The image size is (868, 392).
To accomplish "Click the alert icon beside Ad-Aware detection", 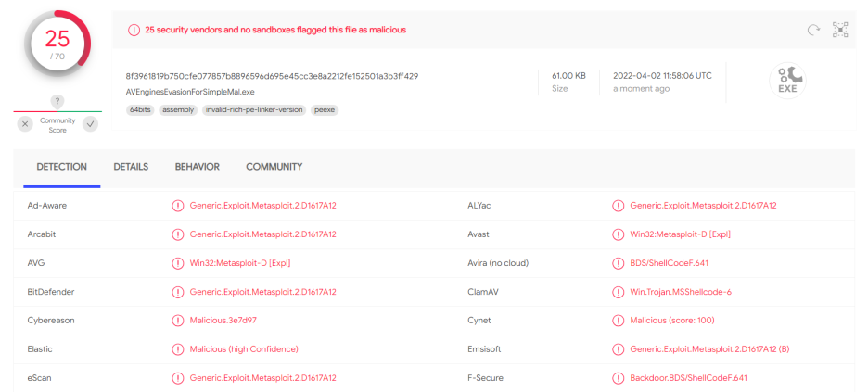I will click(178, 206).
